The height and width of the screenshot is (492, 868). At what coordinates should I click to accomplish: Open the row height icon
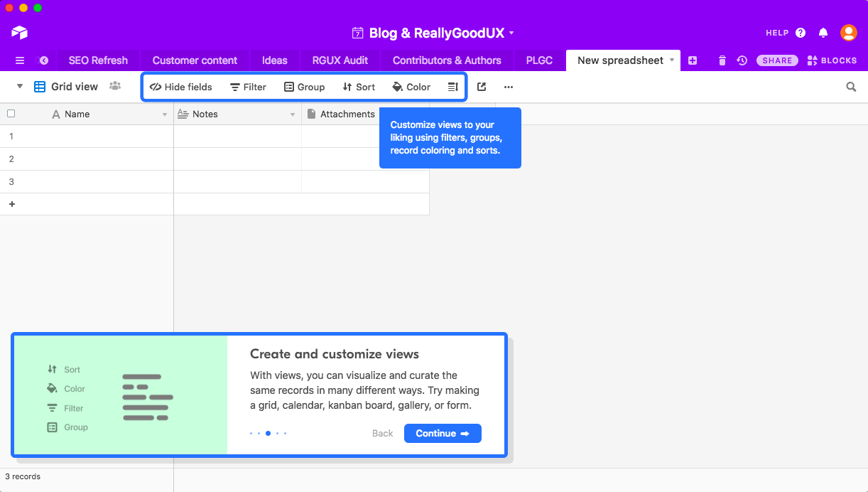coord(452,87)
